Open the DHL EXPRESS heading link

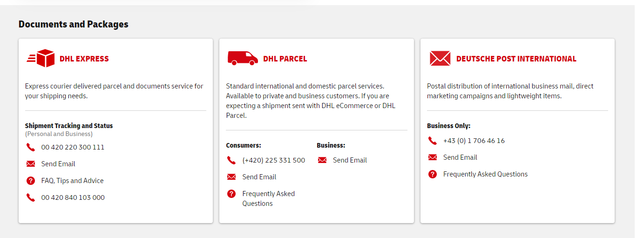(x=84, y=59)
